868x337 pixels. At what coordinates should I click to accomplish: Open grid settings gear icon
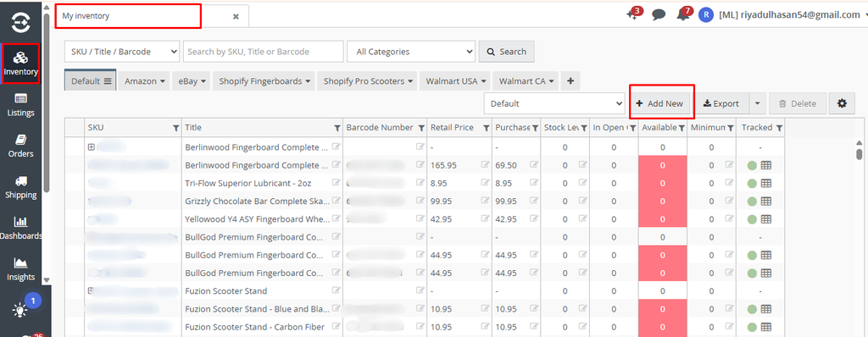[842, 103]
